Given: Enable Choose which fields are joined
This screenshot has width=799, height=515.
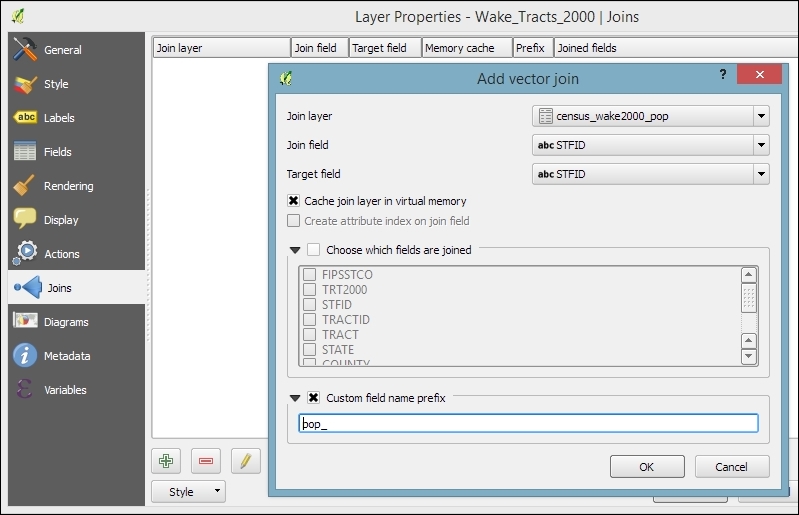Looking at the screenshot, I should click(313, 250).
